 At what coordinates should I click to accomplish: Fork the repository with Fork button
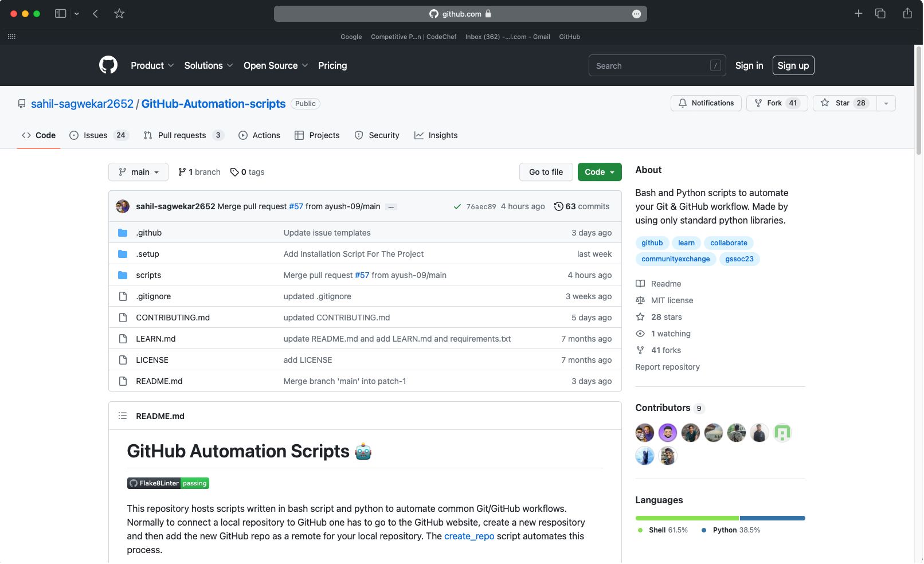(x=777, y=103)
